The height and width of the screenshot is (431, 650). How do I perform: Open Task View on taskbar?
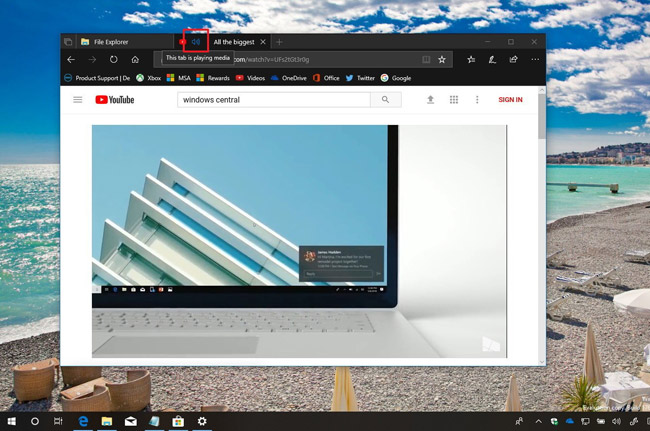coord(58,421)
